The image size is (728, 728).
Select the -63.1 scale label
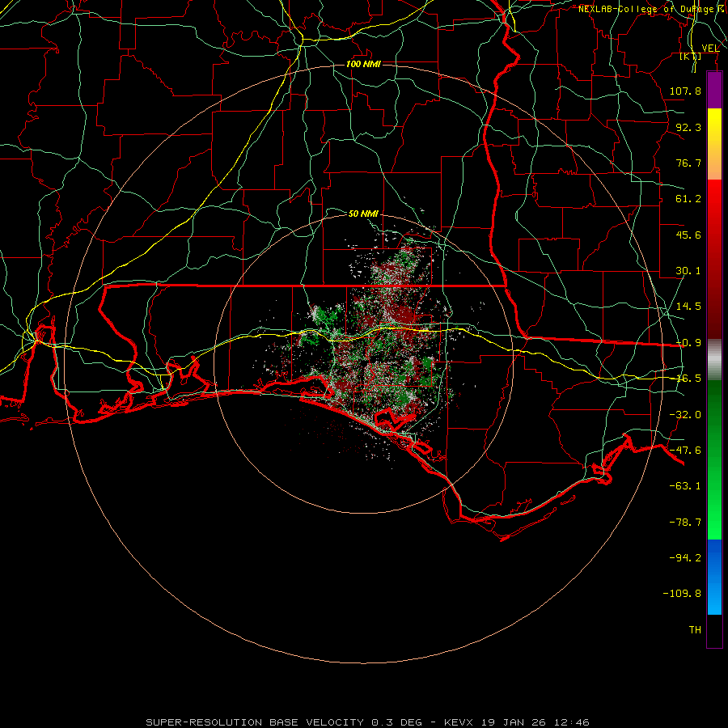685,486
